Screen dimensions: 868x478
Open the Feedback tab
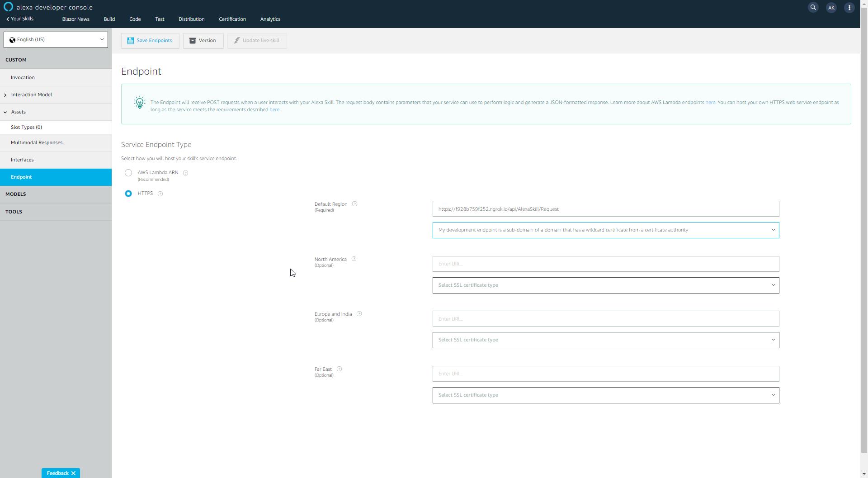click(57, 473)
